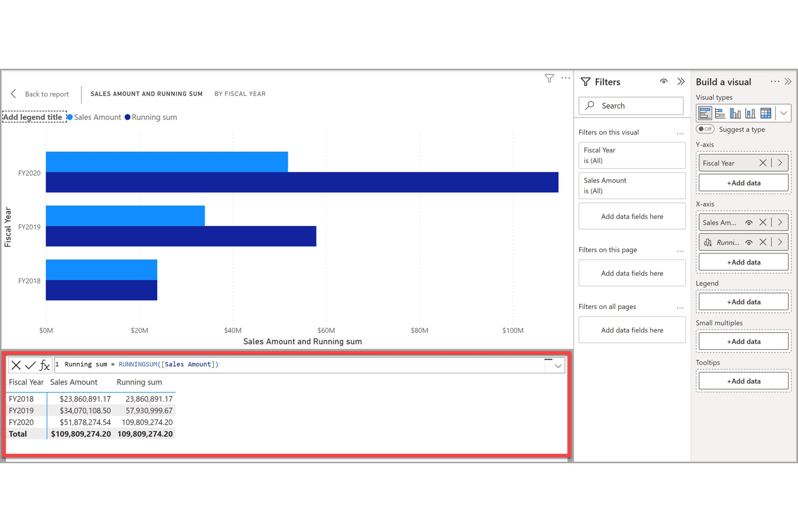Open the visual filter funnel icon
This screenshot has width=798, height=532.
549,78
